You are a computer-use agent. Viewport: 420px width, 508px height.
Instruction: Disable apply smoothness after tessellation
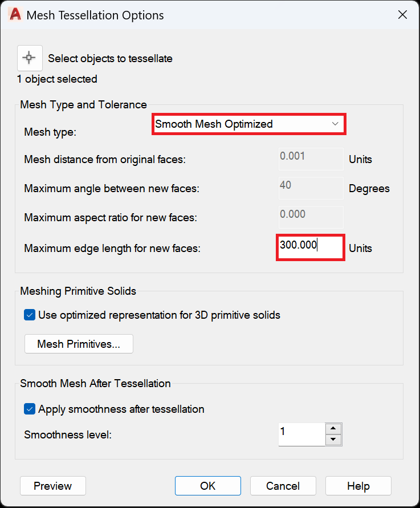[x=29, y=409]
